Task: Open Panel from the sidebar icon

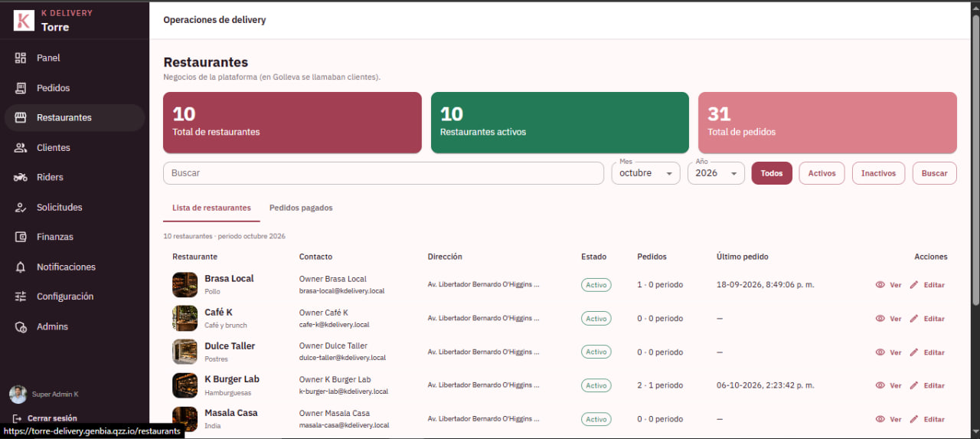Action: tap(21, 58)
